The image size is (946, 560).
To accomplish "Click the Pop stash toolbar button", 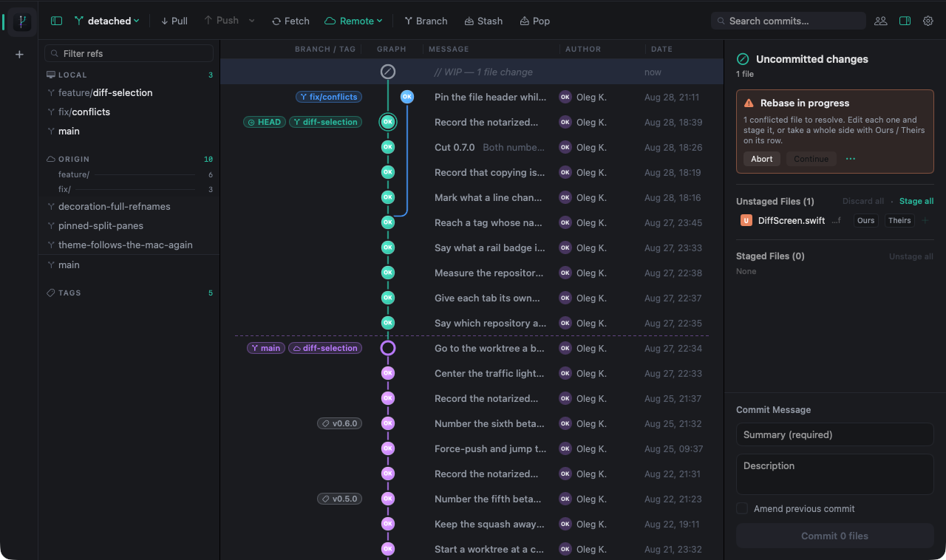I will [x=535, y=21].
